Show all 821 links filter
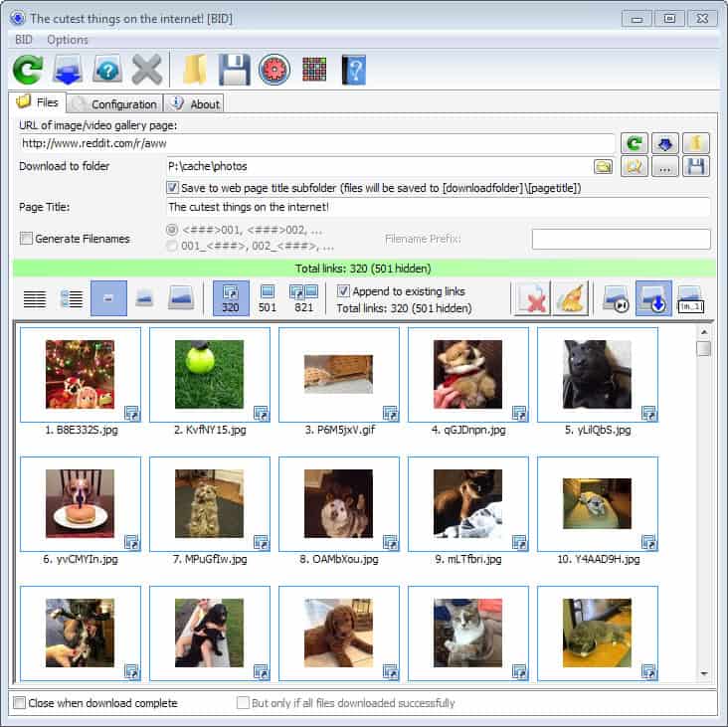This screenshot has height=727, width=728. (303, 298)
